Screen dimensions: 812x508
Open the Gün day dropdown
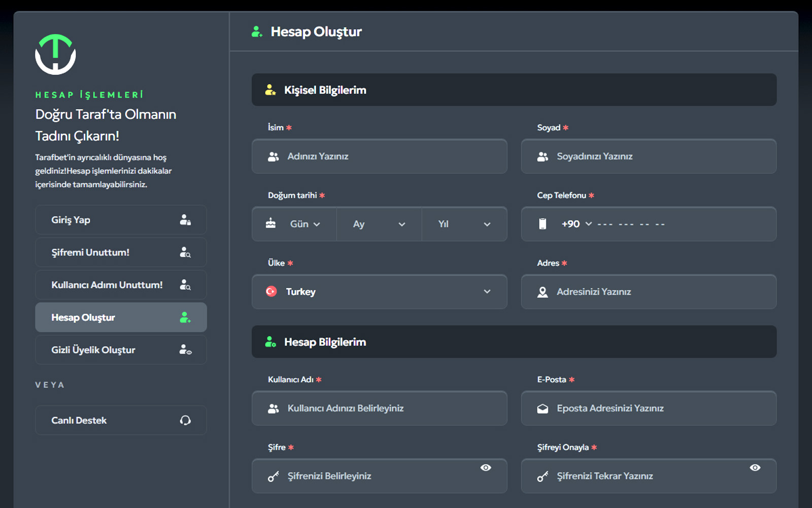coord(304,224)
